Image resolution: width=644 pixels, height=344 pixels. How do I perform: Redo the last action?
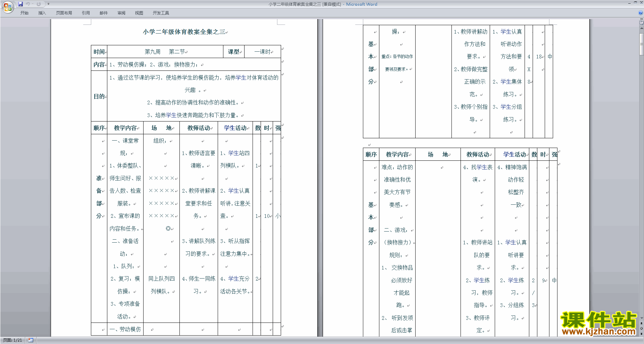[39, 4]
